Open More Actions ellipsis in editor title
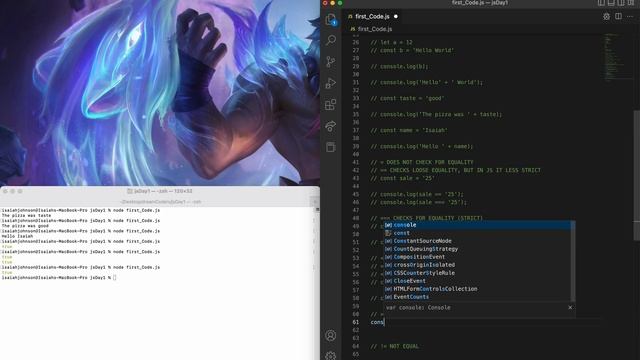This screenshot has height=360, width=640. click(x=630, y=16)
